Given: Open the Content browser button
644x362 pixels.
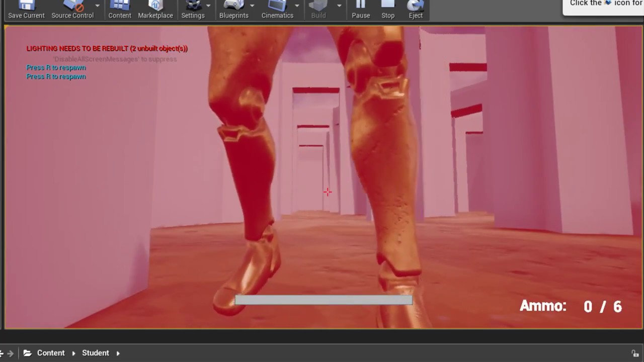Looking at the screenshot, I should pos(120,10).
